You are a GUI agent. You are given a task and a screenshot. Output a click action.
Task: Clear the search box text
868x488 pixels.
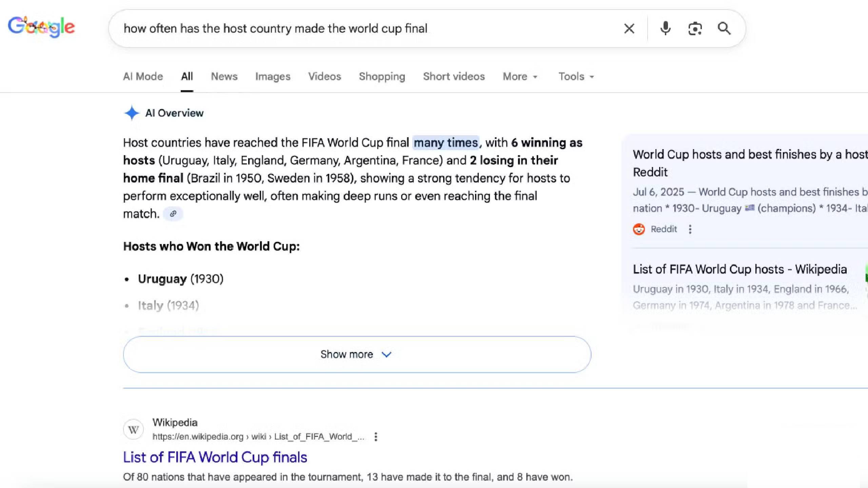tap(629, 28)
